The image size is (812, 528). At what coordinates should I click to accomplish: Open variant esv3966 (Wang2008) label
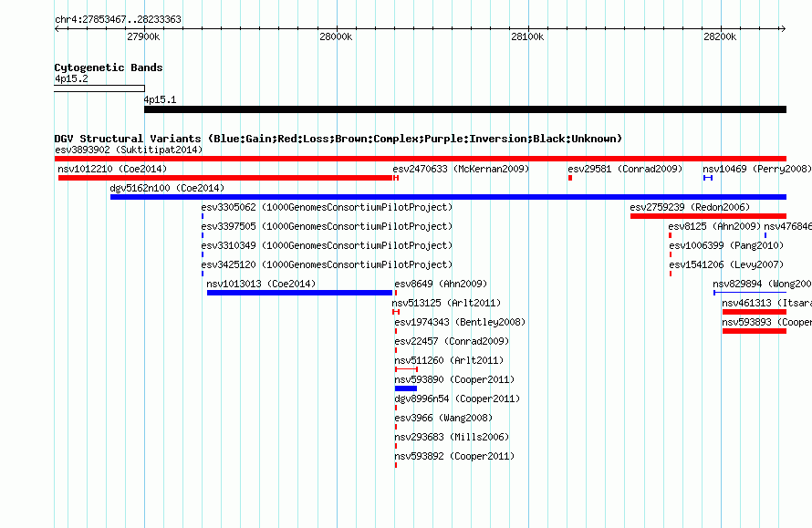click(443, 418)
